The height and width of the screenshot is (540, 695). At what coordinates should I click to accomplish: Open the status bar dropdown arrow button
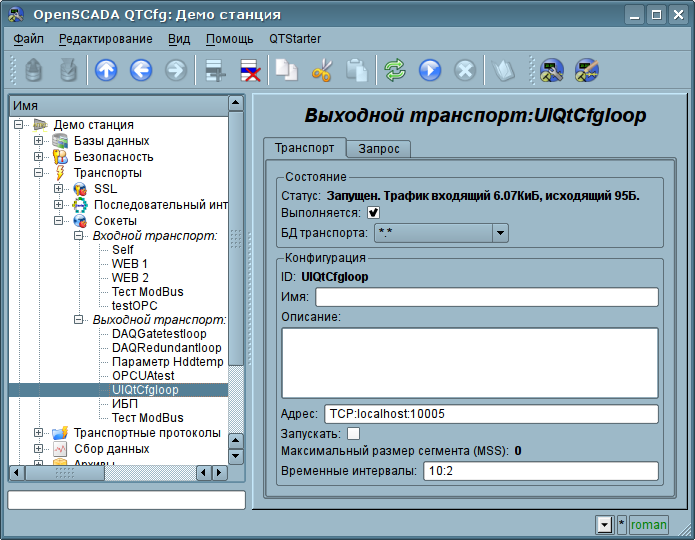(x=605, y=525)
